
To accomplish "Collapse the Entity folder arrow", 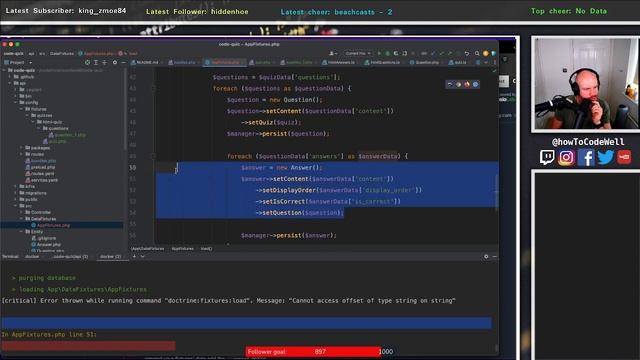I will tap(21, 231).
